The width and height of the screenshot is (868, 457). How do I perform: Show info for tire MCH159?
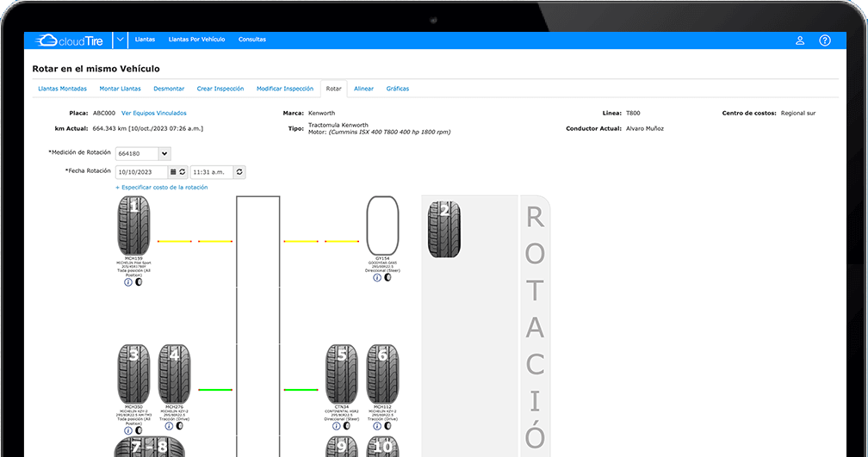pyautogui.click(x=128, y=282)
